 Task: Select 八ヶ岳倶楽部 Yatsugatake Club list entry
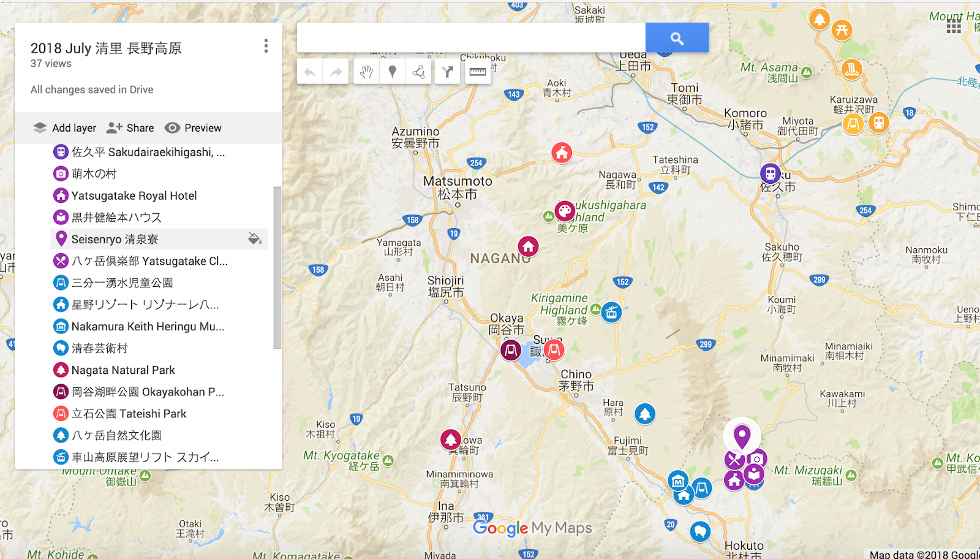pos(159,261)
